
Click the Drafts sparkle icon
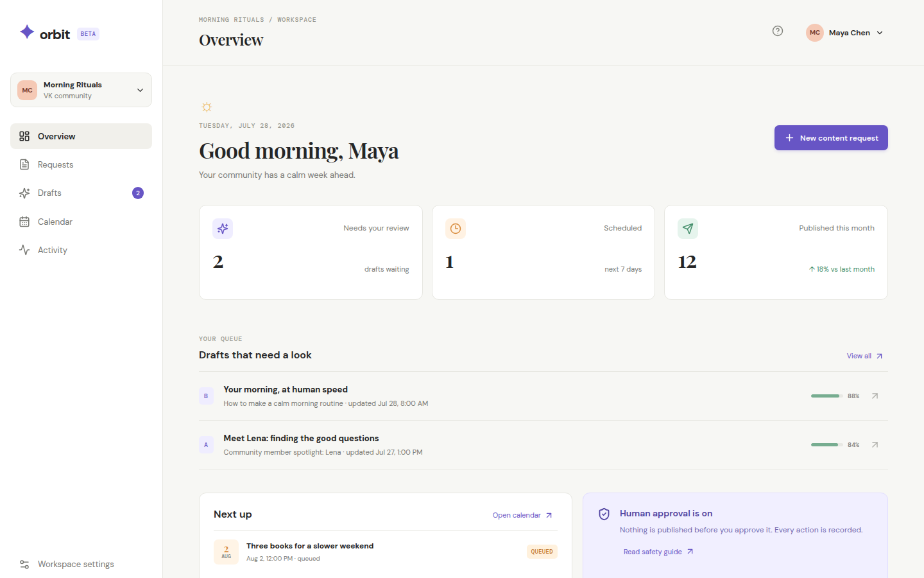(x=24, y=193)
